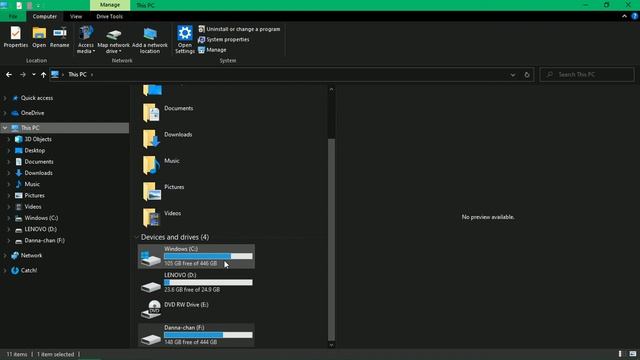Expand the address bar history dropdown

click(x=513, y=75)
